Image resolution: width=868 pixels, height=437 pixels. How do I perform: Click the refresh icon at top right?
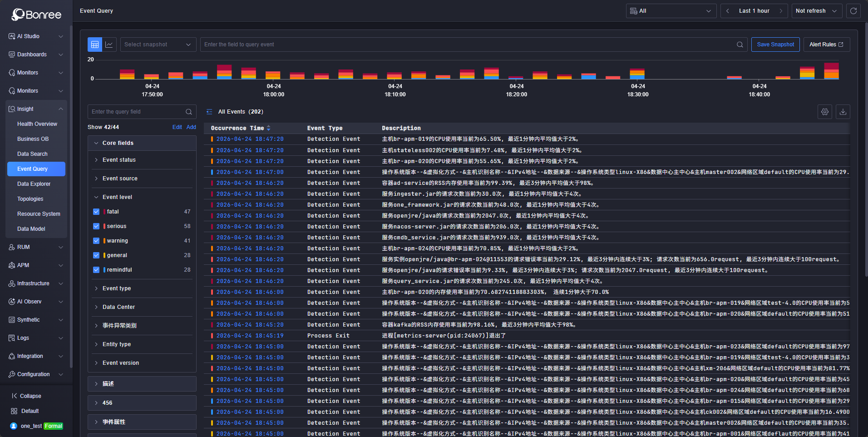tap(853, 11)
